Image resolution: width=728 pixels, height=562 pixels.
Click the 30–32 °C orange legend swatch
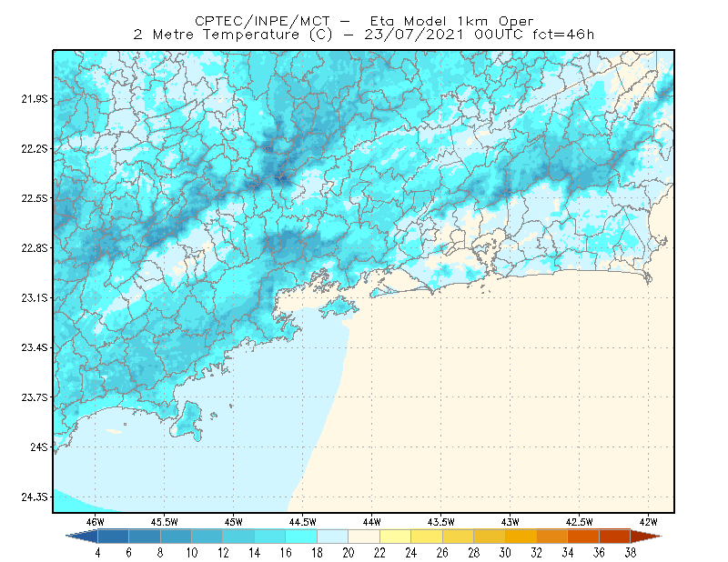pyautogui.click(x=521, y=537)
